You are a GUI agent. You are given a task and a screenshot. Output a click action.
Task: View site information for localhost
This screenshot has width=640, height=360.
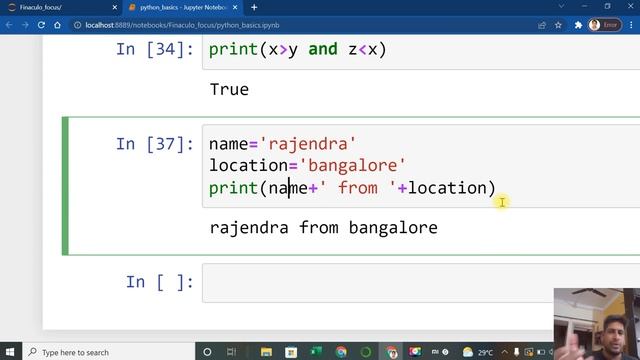tap(77, 25)
